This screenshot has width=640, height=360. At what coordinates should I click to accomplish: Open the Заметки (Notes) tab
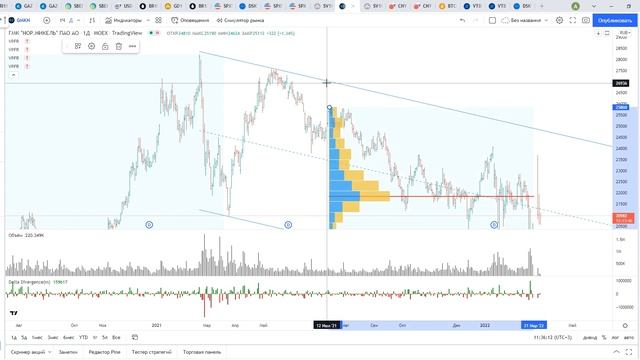pos(68,352)
